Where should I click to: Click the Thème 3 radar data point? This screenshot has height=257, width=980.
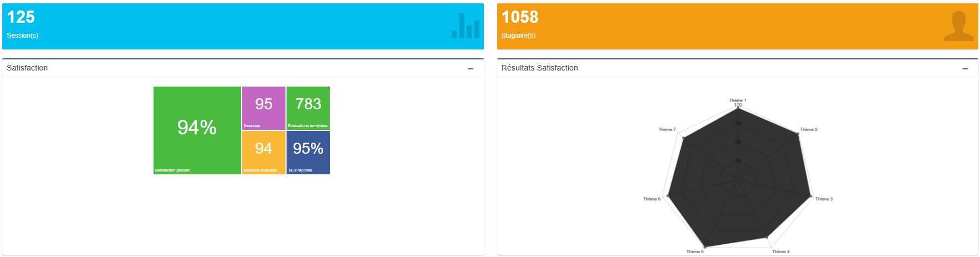pyautogui.click(x=810, y=196)
